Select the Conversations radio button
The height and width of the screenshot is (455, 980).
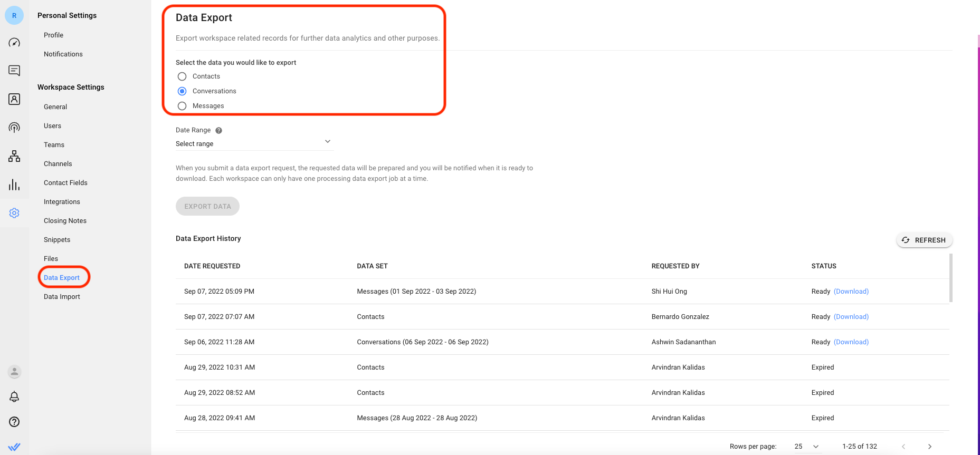coord(182,91)
